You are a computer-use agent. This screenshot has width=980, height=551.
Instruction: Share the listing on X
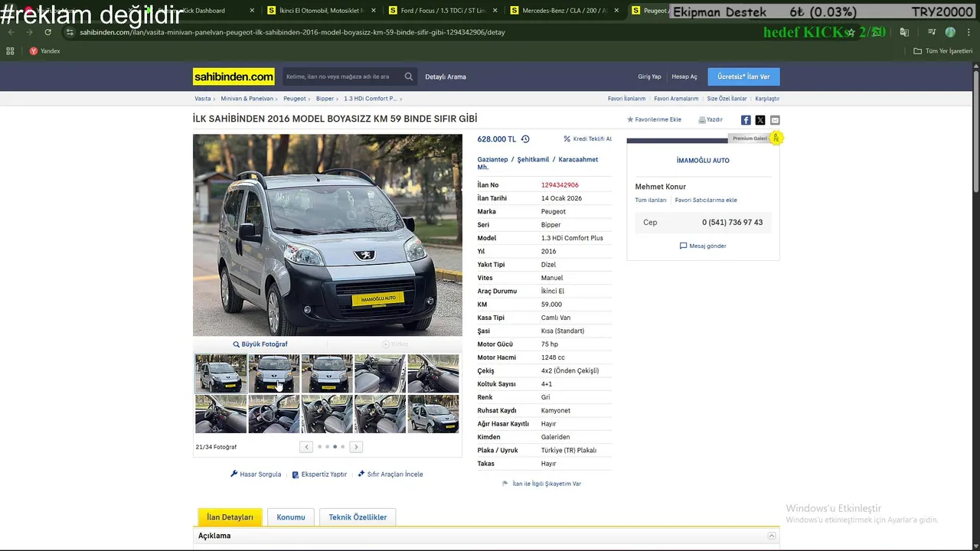[x=760, y=120]
